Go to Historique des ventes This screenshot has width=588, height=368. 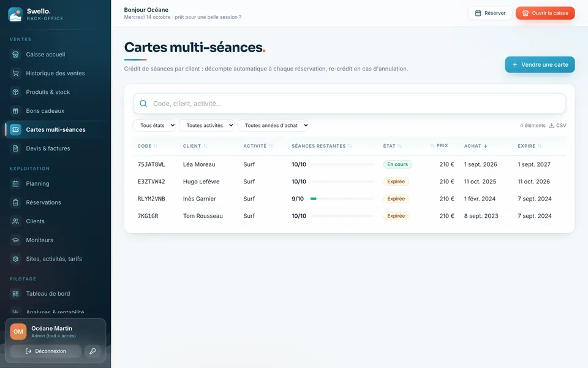(x=56, y=73)
